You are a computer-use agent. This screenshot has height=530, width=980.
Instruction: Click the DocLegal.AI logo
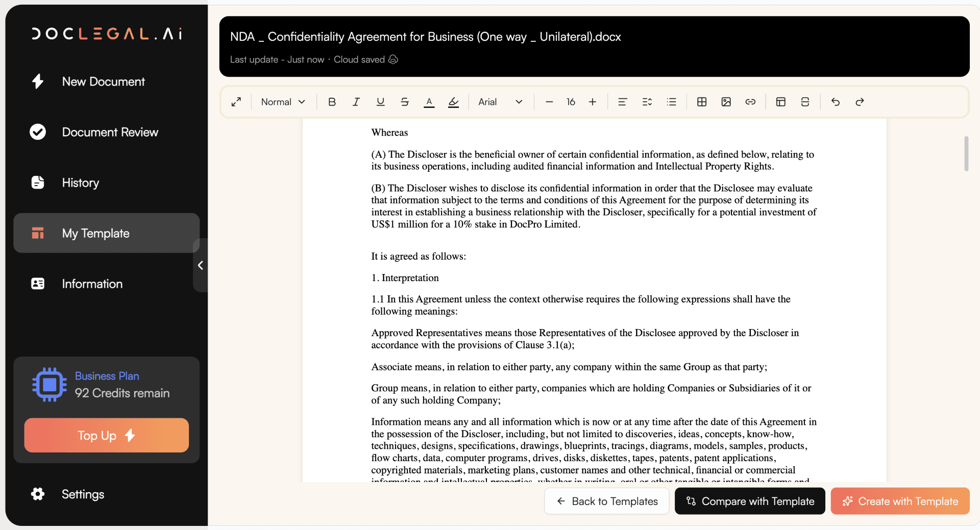point(107,34)
